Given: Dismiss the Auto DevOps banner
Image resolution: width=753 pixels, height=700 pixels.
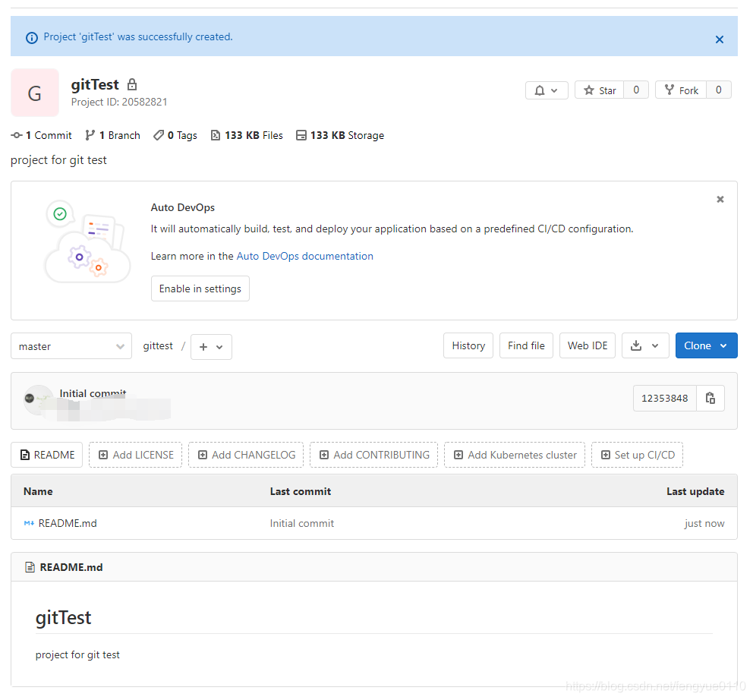Looking at the screenshot, I should pos(720,199).
